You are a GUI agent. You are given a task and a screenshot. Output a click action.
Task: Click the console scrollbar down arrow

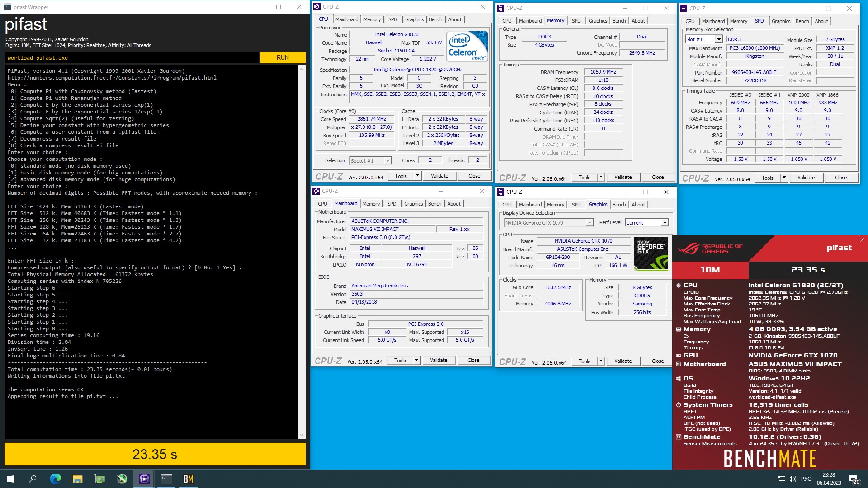point(302,435)
